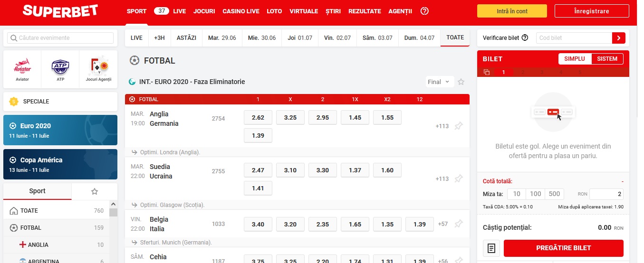Select the SISTEM ticket mode
This screenshot has height=263, width=644.
point(607,59)
